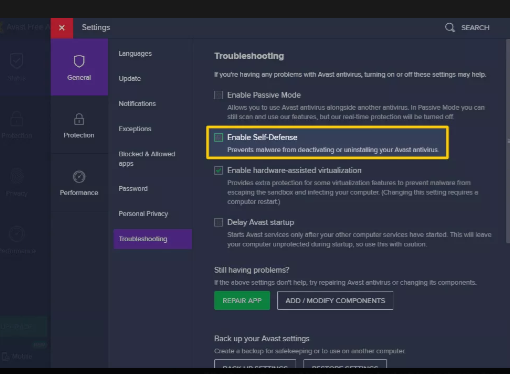Image resolution: width=510 pixels, height=374 pixels.
Task: Click 'Back up your Avast settings' heading
Action: (262, 339)
